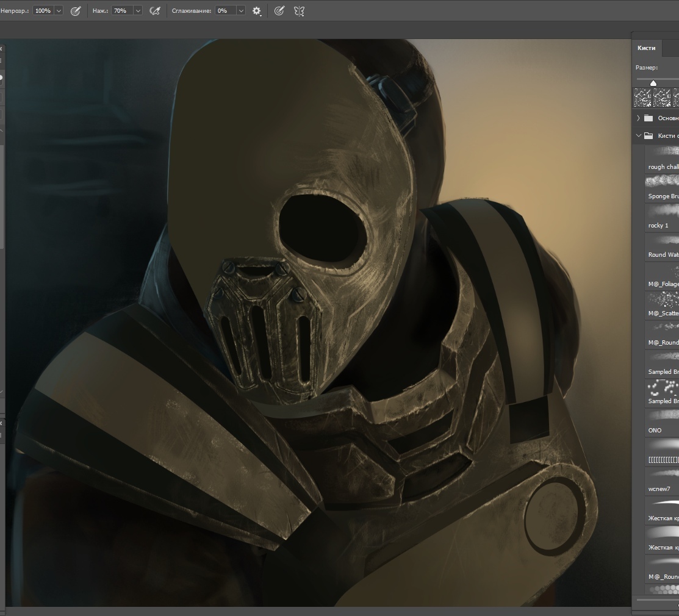The image size is (679, 616).
Task: Expand the Основные brush folder
Action: [x=638, y=118]
